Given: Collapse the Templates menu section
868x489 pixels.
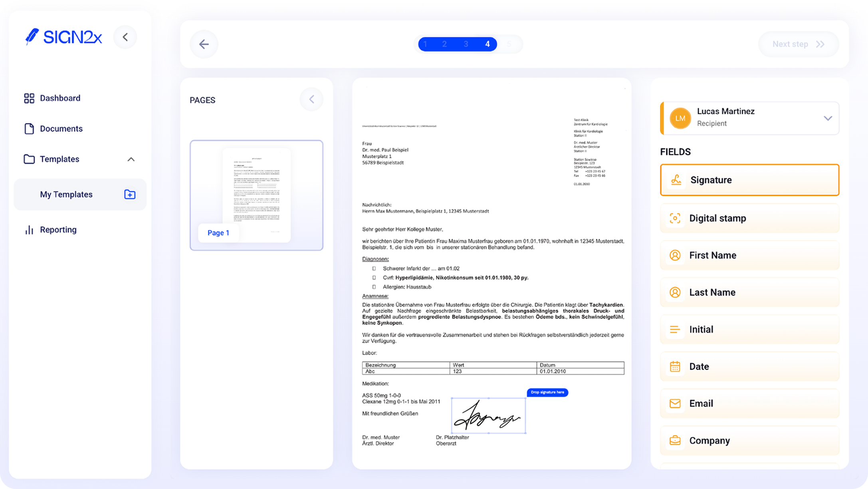Looking at the screenshot, I should pyautogui.click(x=131, y=159).
